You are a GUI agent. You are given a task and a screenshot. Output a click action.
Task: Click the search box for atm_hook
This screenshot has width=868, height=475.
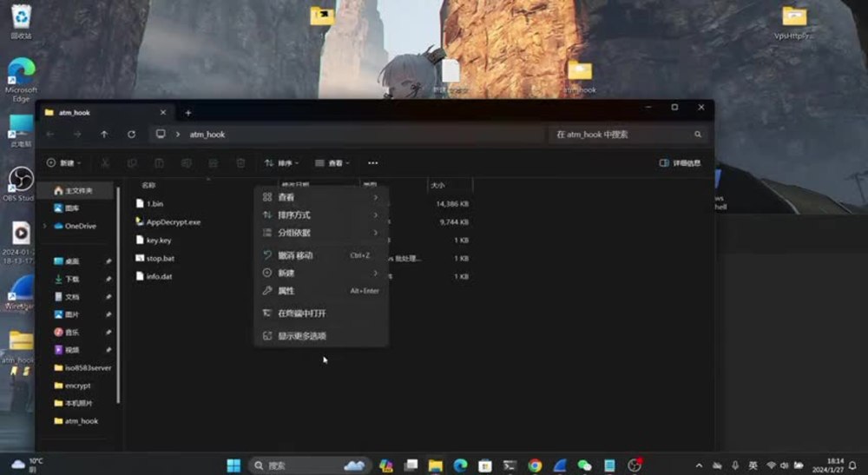point(628,134)
